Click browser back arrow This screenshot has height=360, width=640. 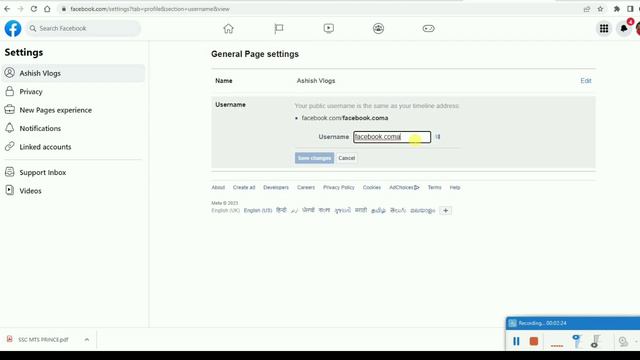tap(7, 9)
